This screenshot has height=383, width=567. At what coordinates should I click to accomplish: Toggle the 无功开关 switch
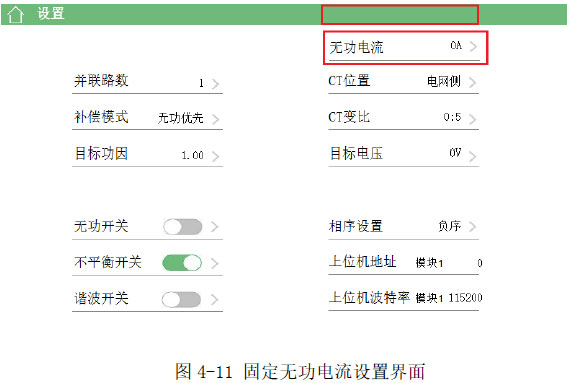tap(183, 227)
